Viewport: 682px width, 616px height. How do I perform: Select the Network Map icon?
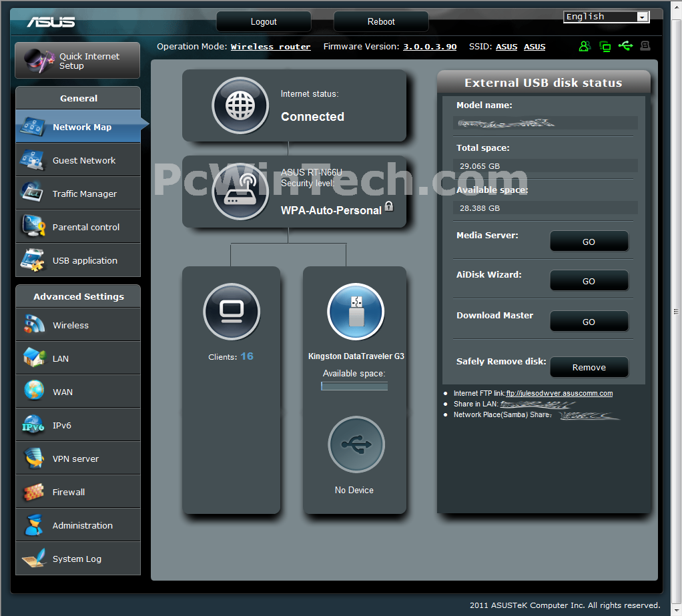coord(32,127)
